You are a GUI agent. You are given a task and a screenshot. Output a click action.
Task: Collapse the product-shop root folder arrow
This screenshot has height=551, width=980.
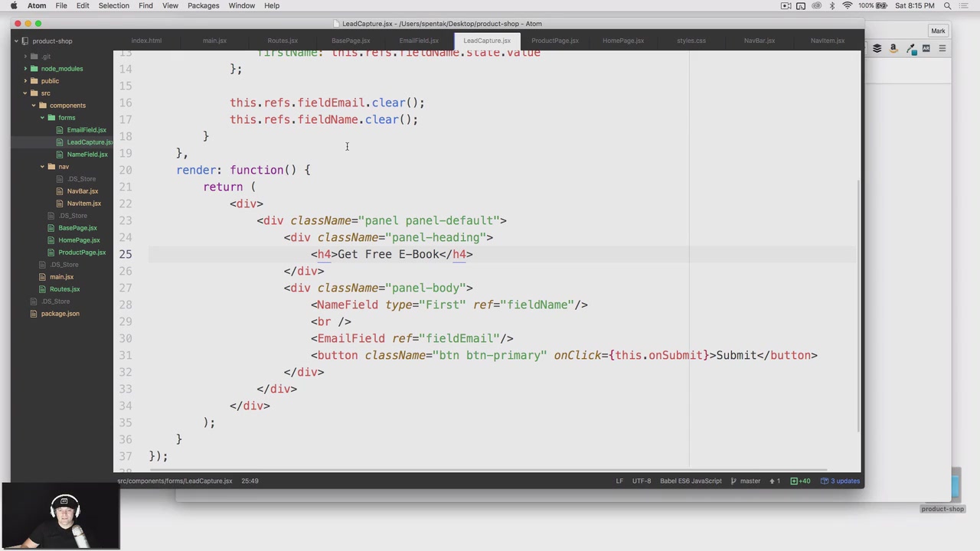click(16, 41)
